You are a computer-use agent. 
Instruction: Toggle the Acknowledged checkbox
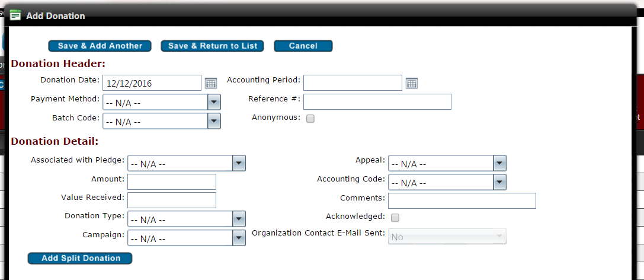pos(395,218)
